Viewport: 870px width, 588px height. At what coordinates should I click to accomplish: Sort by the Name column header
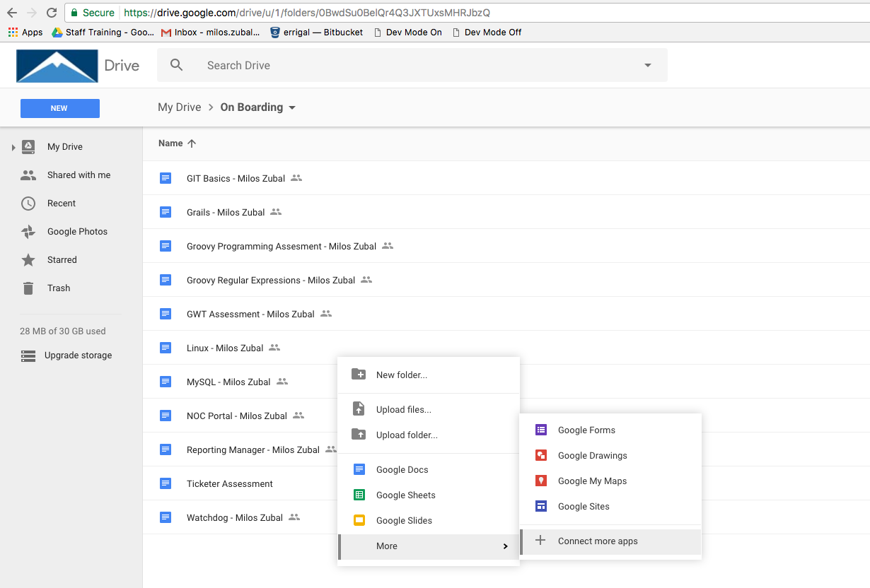(170, 143)
